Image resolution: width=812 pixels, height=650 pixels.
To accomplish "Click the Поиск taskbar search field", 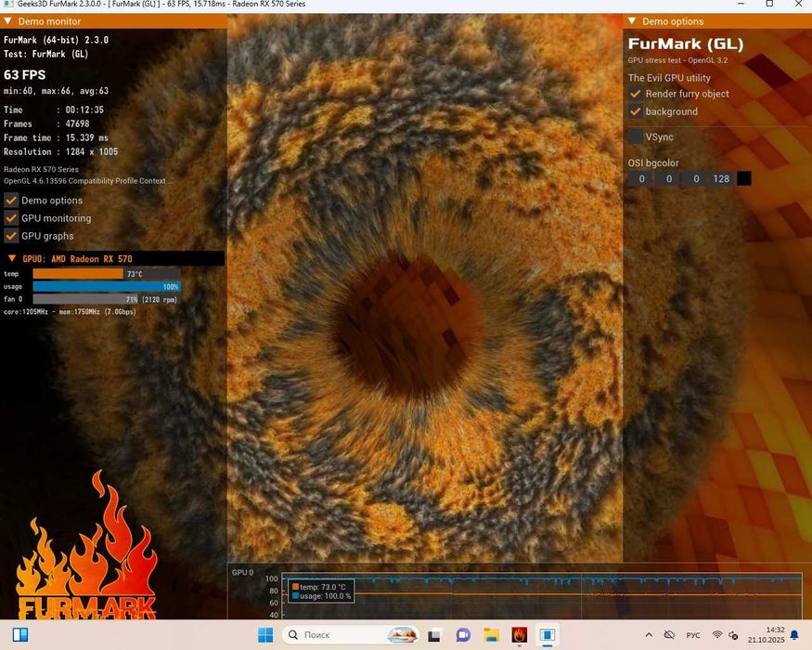I will click(350, 634).
